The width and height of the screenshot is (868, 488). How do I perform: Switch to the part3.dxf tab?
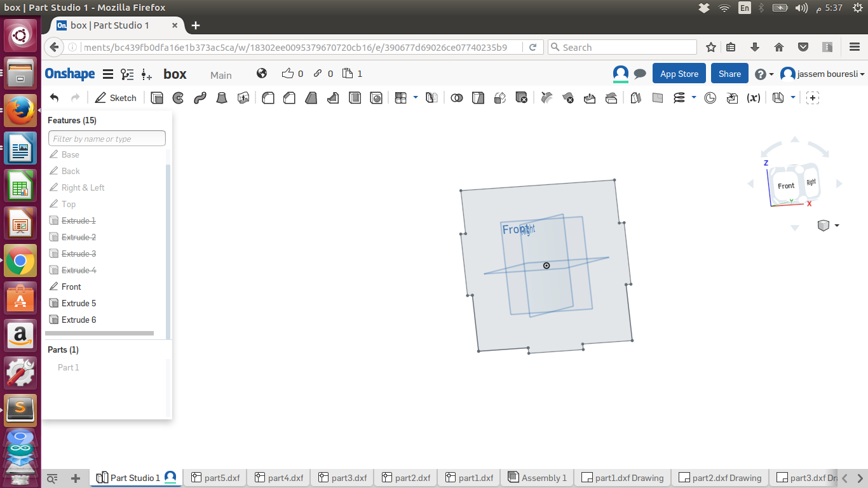coord(342,478)
